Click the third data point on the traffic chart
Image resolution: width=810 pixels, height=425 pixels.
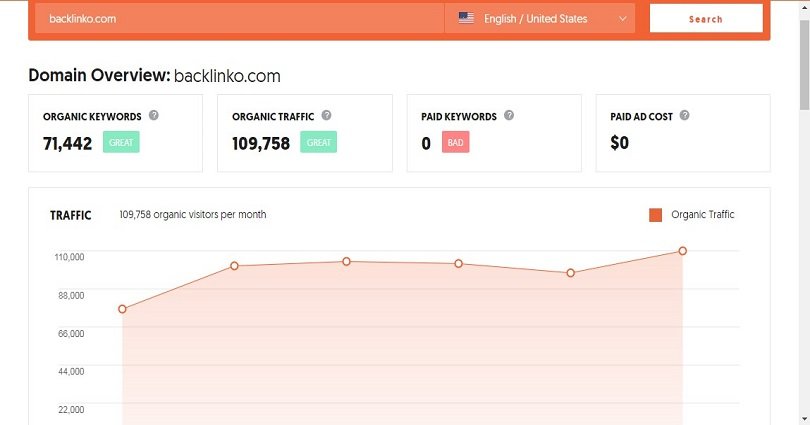tap(346, 261)
